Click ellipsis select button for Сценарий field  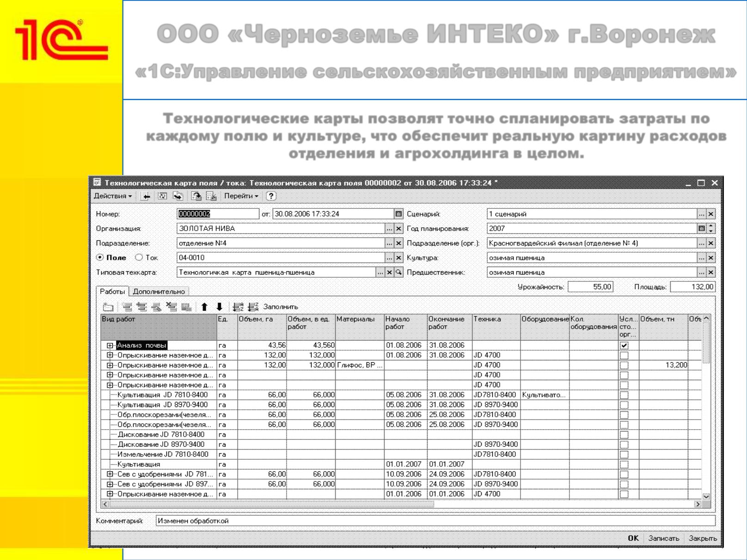pyautogui.click(x=702, y=214)
